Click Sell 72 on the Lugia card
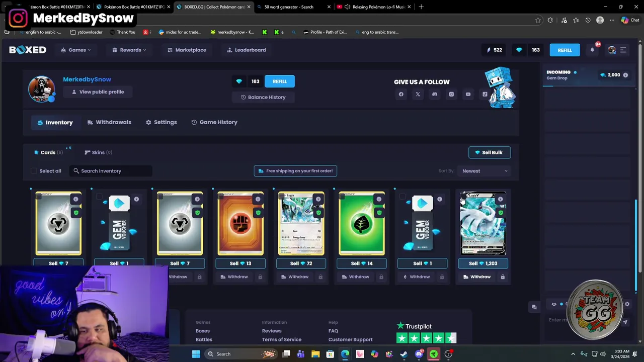 301,263
